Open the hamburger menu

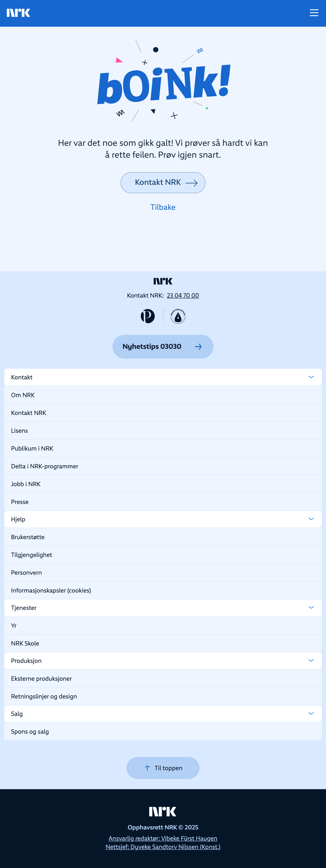(x=314, y=13)
